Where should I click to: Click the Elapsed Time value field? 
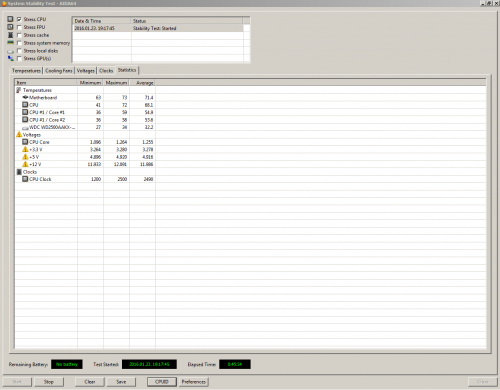[235, 364]
